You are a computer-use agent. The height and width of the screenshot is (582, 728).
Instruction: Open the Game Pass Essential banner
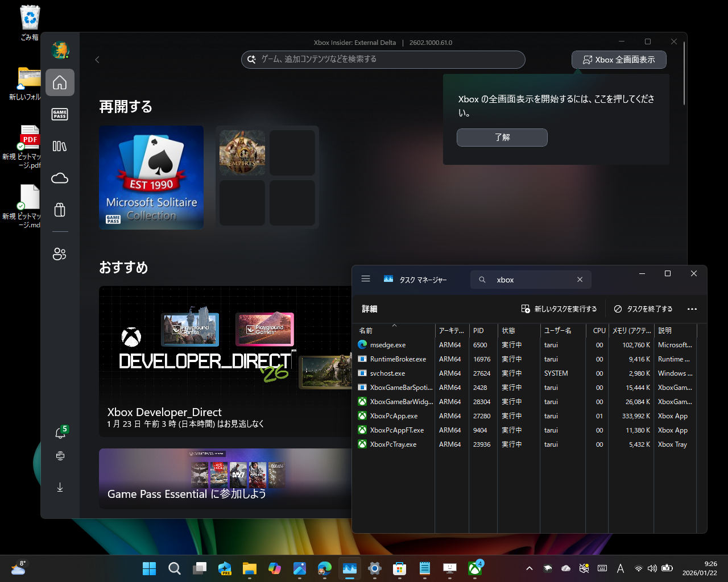(225, 479)
